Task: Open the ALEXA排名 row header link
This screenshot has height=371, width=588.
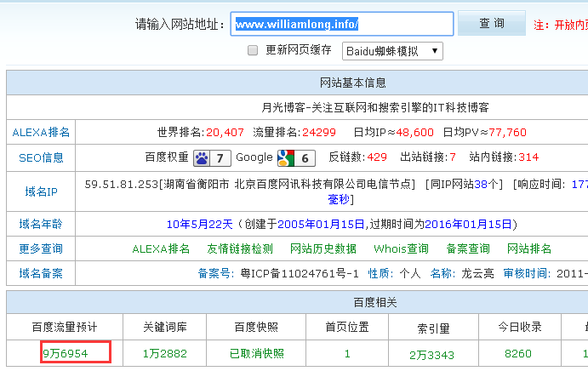Action: click(41, 133)
